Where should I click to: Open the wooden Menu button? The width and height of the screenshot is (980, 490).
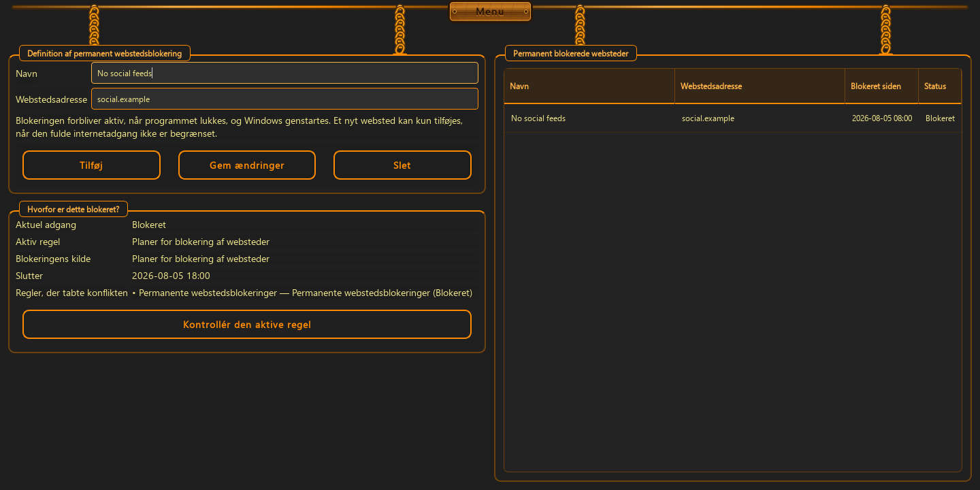pos(490,12)
